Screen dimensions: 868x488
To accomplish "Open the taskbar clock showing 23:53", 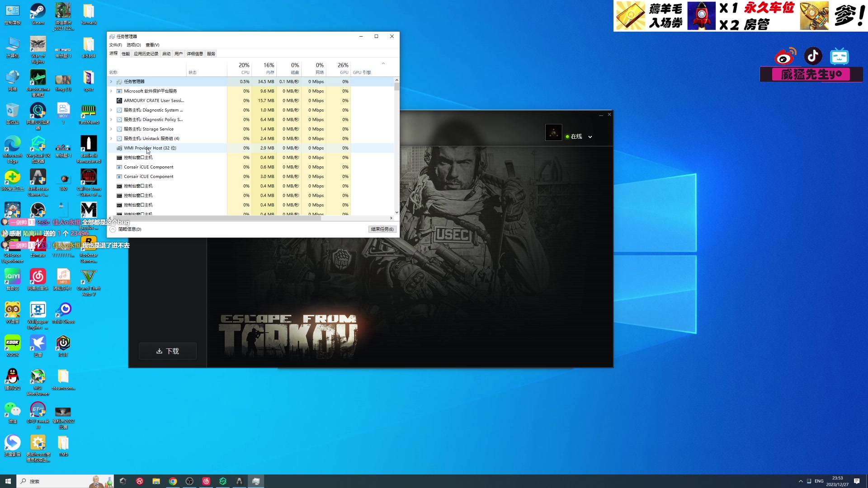I will 837,481.
